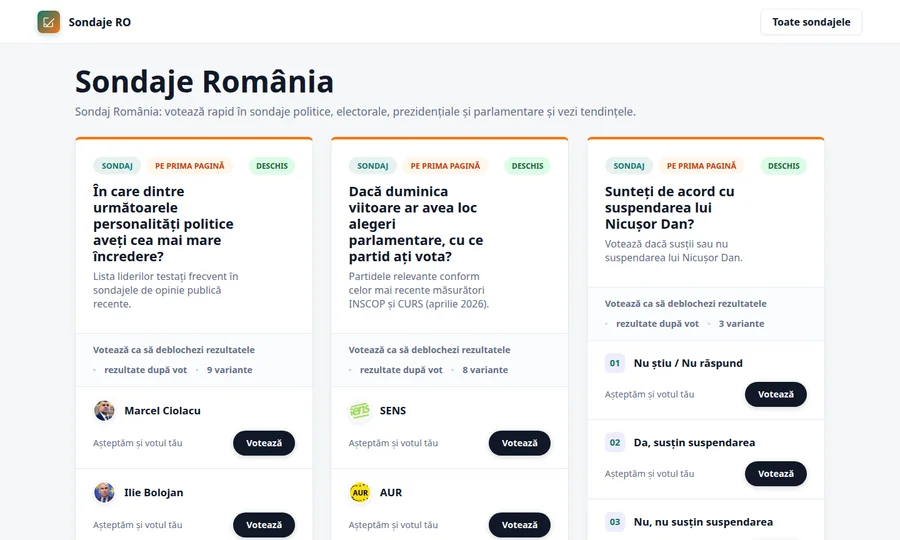Click the 03 number badge

615,522
